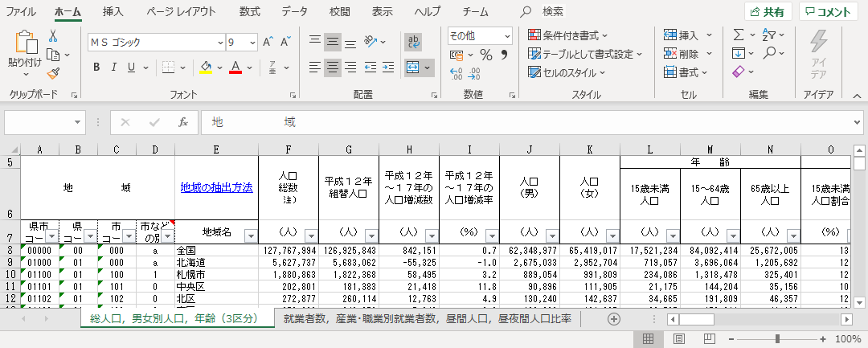The height and width of the screenshot is (348, 868).
Task: Click the 共有 share button
Action: click(768, 12)
